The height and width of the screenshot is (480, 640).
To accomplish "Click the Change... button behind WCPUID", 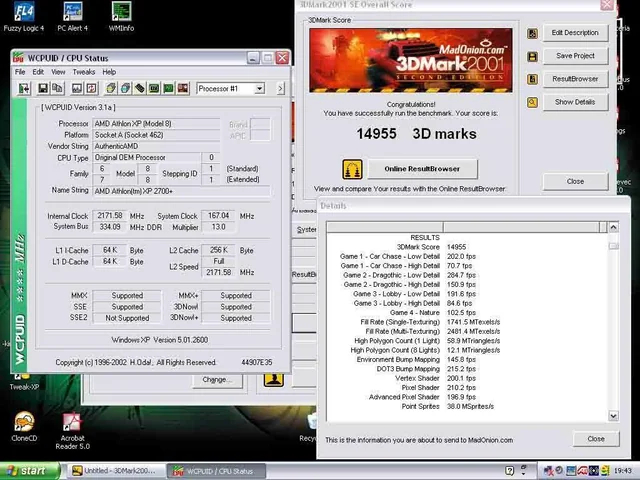I will point(217,380).
